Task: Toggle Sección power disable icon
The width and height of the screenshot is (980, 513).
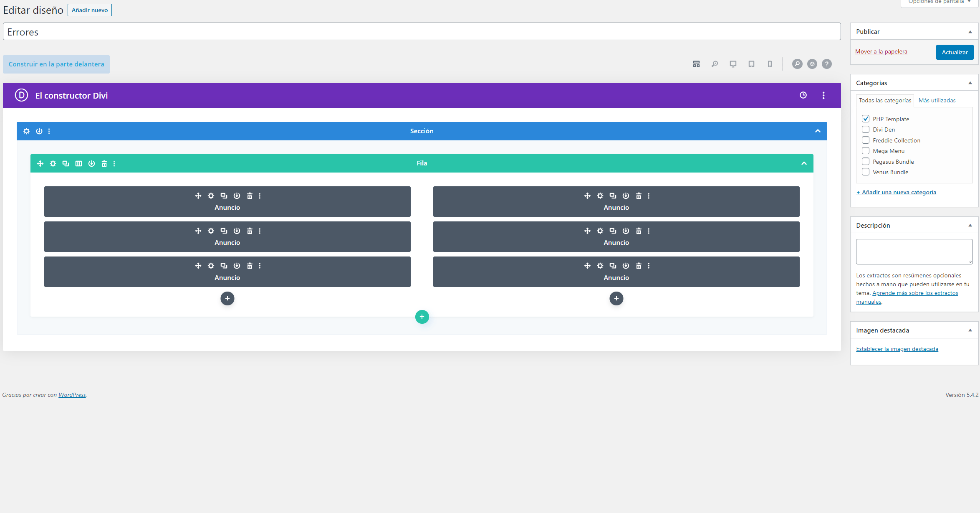Action: point(39,131)
